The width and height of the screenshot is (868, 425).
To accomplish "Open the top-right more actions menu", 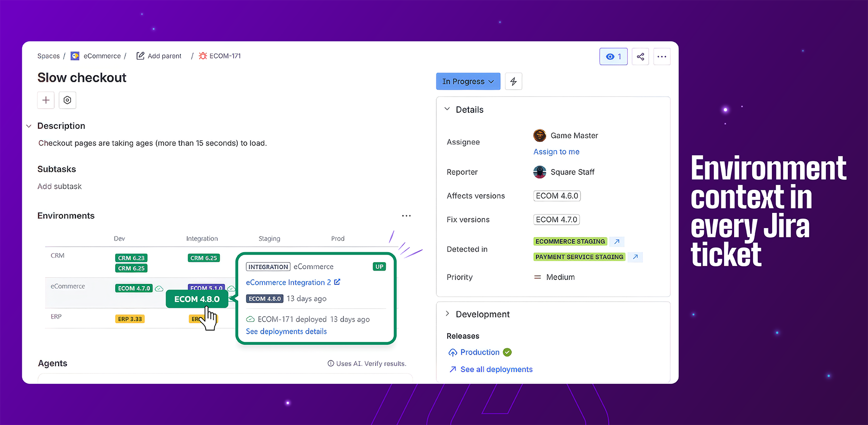I will tap(662, 57).
